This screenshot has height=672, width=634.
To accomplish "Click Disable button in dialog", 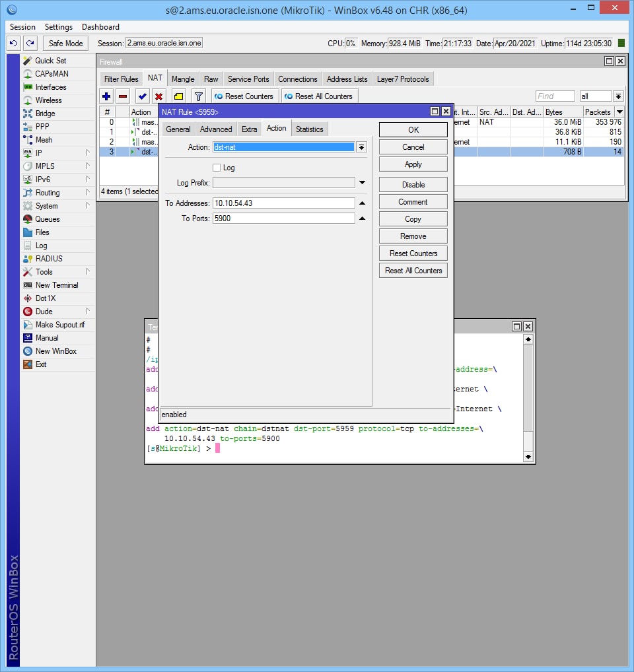I will pyautogui.click(x=413, y=185).
